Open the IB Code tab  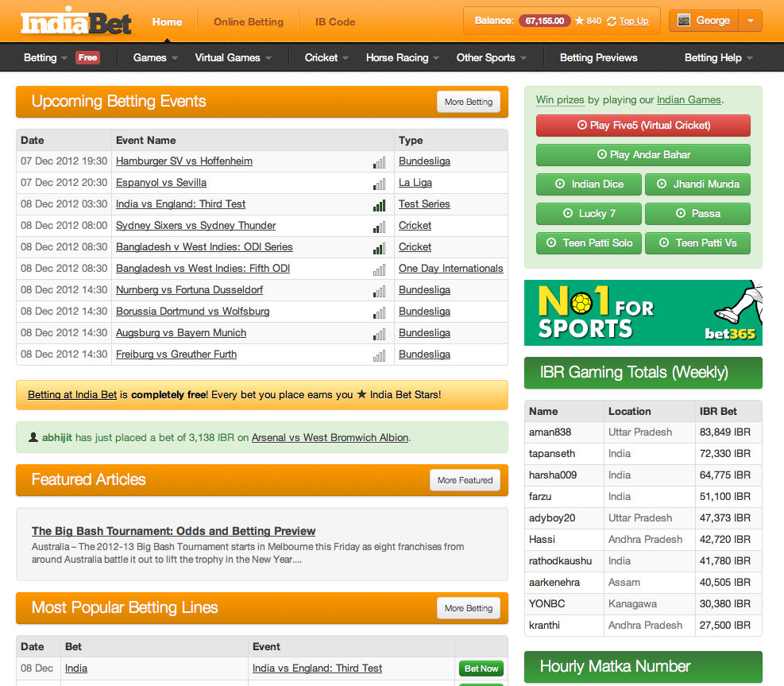(335, 21)
